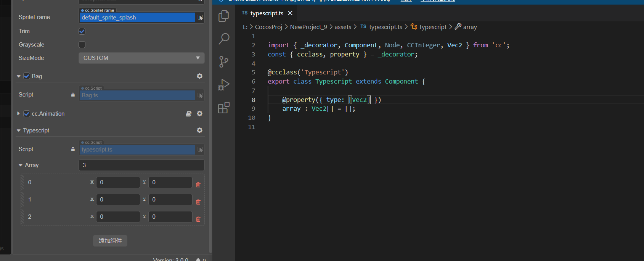This screenshot has height=261, width=644.
Task: Click the SpriteFrame asset picker icon
Action: (x=200, y=18)
